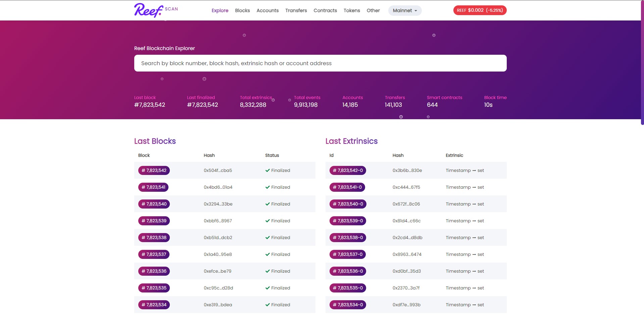Select the Explore nav tab

pos(220,10)
